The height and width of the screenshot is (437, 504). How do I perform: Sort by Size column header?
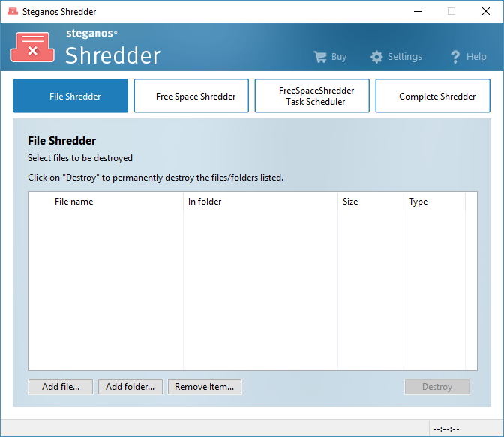pyautogui.click(x=371, y=202)
